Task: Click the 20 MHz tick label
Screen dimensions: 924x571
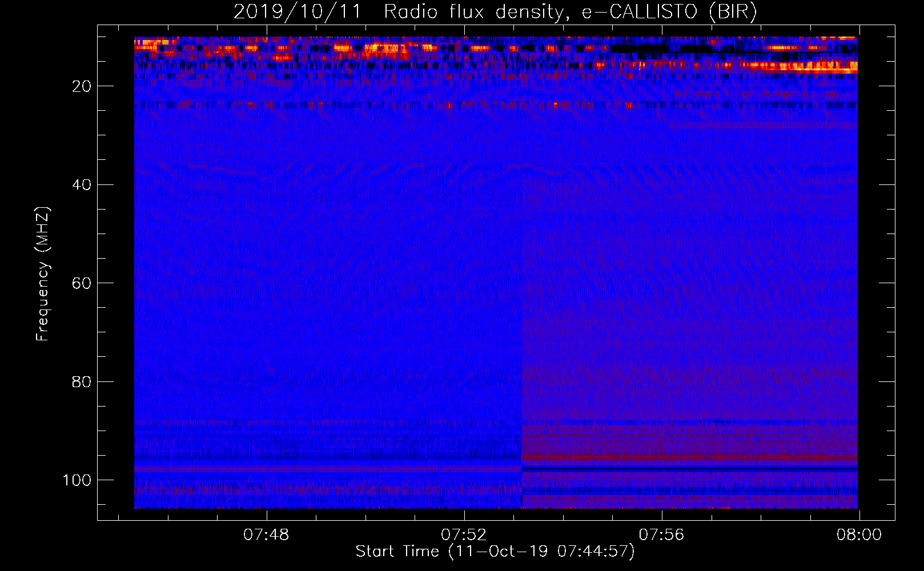Action: click(82, 86)
